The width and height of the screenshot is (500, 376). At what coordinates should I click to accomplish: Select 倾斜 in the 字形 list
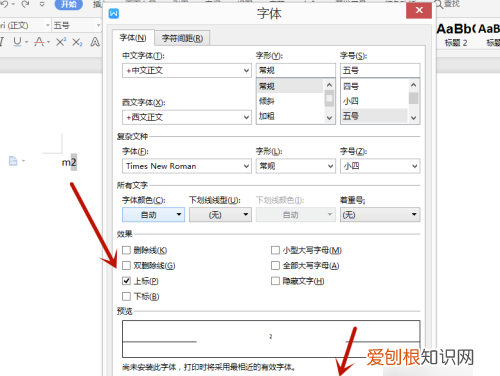pos(290,101)
